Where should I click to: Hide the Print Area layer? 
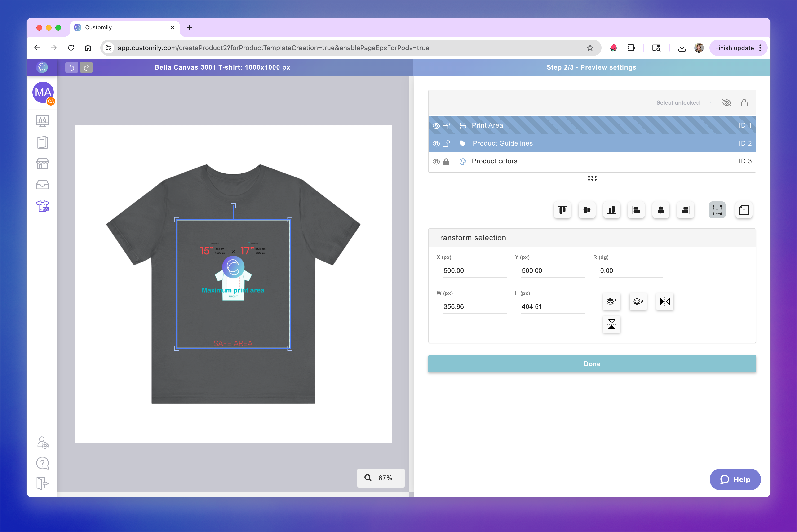click(436, 126)
